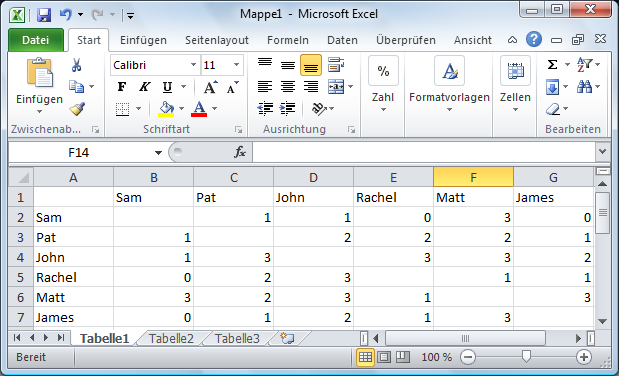Open the name box dropdown arrow
This screenshot has width=619, height=376.
[158, 152]
